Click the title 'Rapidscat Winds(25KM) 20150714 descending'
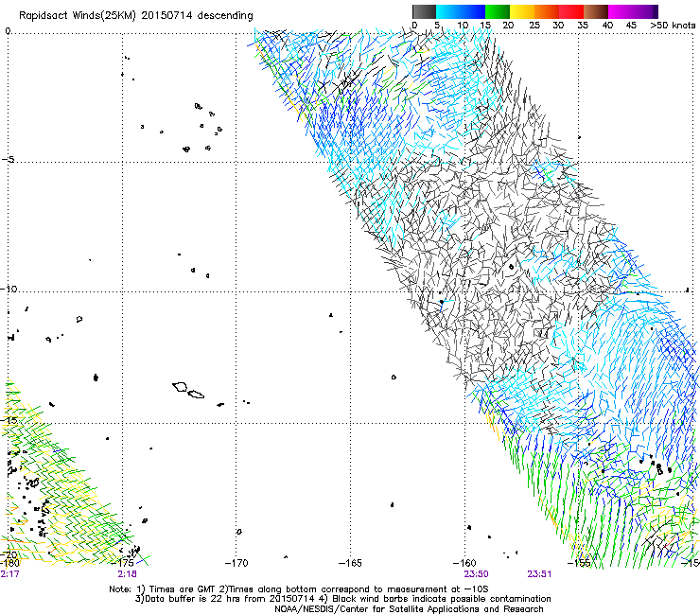This screenshot has width=700, height=615. tap(136, 16)
